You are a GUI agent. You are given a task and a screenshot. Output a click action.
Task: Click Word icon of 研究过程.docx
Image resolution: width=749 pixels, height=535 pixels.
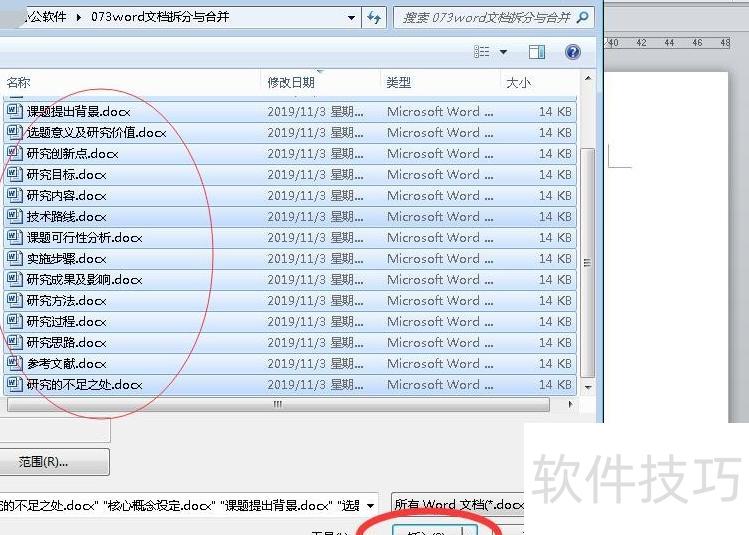coord(15,321)
